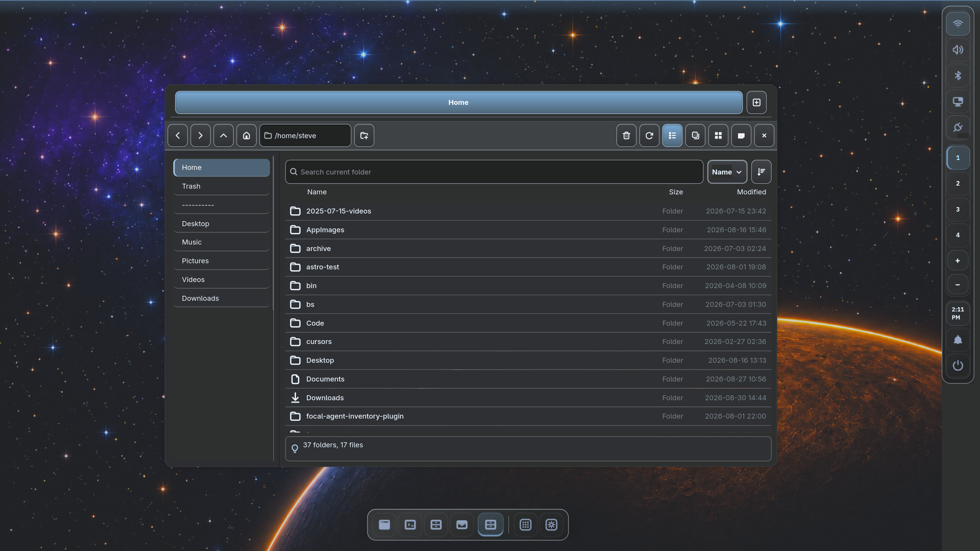Screen dimensions: 980x551
Task: Open notifications bell in side panel
Action: 958,340
